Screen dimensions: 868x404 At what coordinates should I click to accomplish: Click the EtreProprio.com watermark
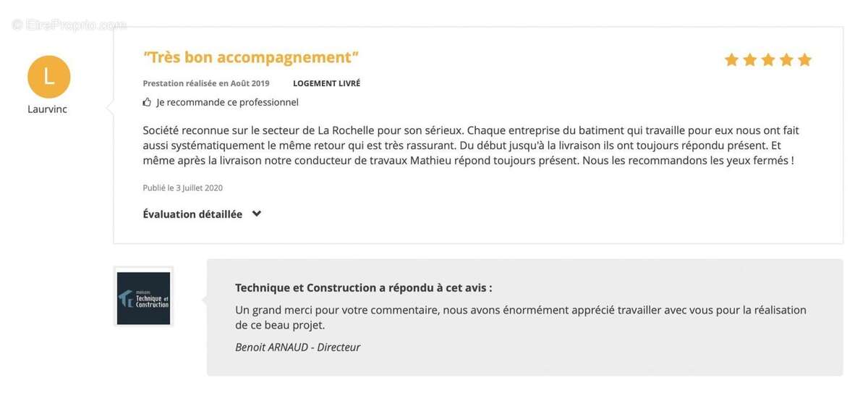pyautogui.click(x=69, y=25)
